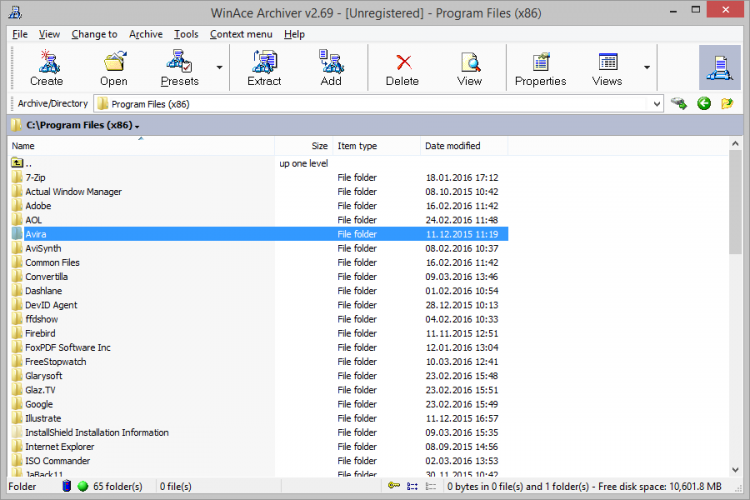750x500 pixels.
Task: Select the DevID Agent folder
Action: tap(51, 305)
